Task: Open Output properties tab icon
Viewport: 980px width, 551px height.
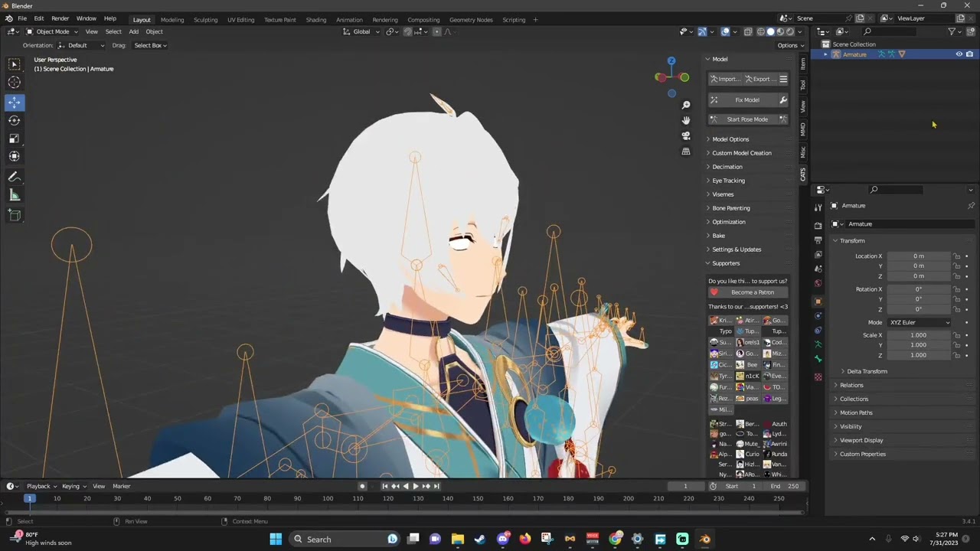Action: click(x=818, y=240)
